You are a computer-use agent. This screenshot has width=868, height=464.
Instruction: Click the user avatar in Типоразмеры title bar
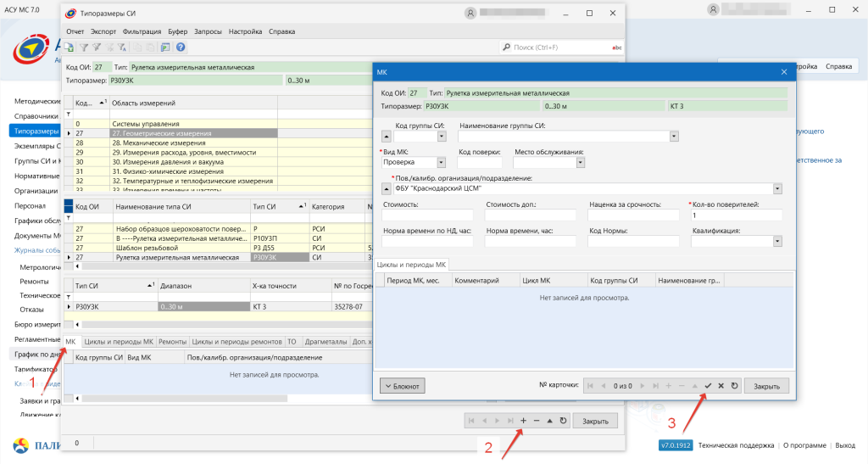(470, 14)
